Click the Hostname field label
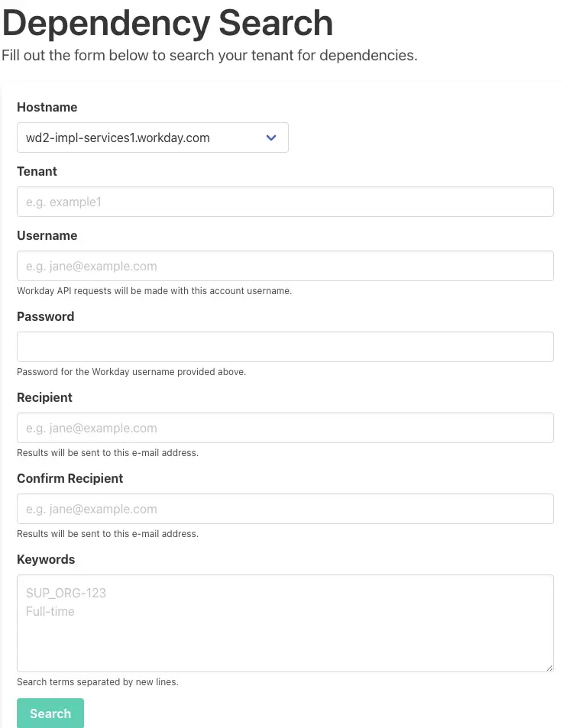Image resolution: width=563 pixels, height=728 pixels. (47, 107)
